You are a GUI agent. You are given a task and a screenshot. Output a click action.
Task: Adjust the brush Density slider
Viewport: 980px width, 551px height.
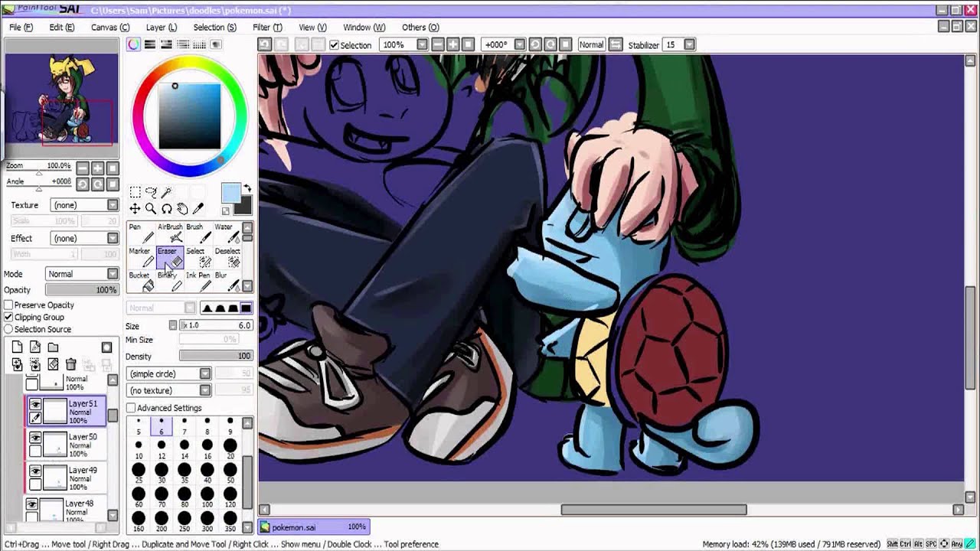(216, 356)
